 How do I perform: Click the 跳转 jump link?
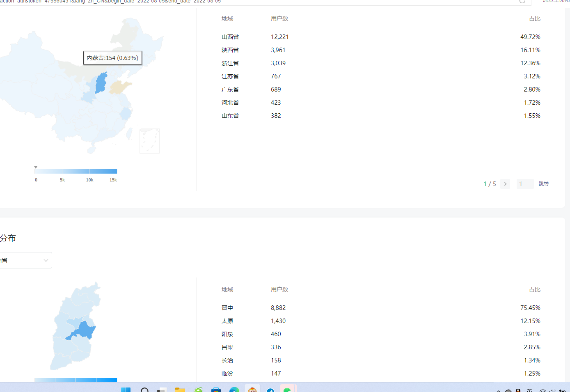coord(544,184)
